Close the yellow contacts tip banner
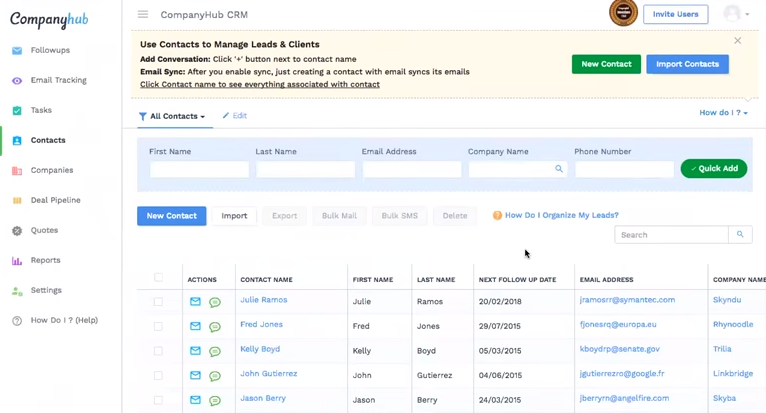 pos(738,41)
